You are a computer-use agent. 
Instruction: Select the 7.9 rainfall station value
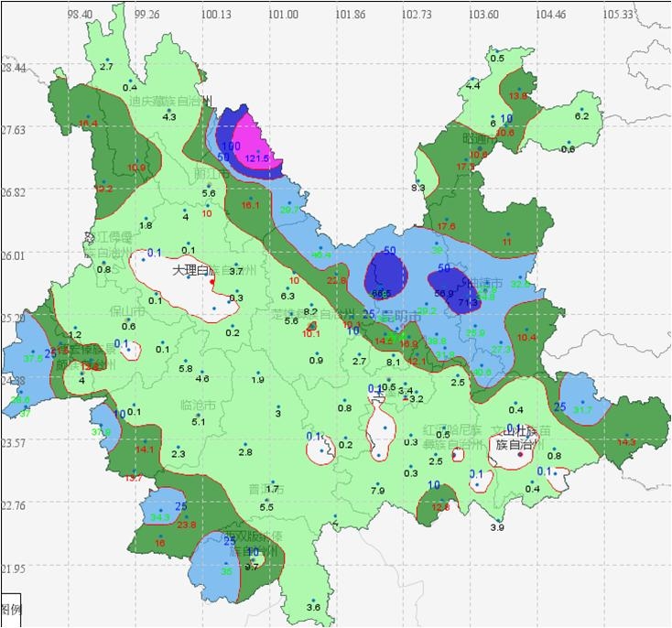point(377,491)
